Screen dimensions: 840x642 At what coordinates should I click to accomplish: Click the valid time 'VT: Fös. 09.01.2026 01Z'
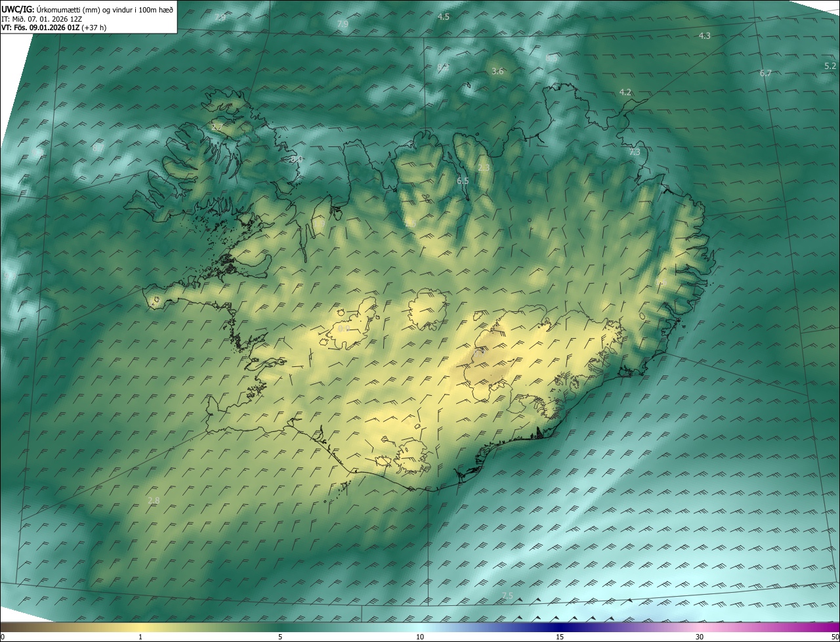[40, 28]
